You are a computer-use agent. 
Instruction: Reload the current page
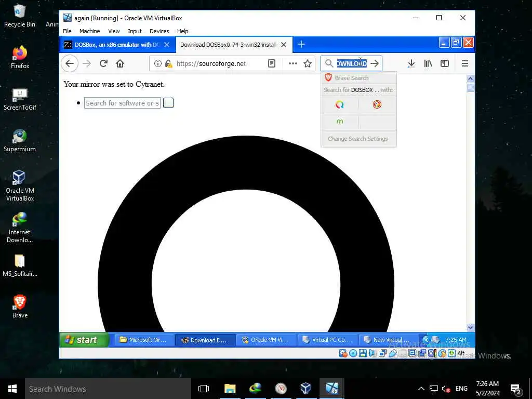(103, 63)
